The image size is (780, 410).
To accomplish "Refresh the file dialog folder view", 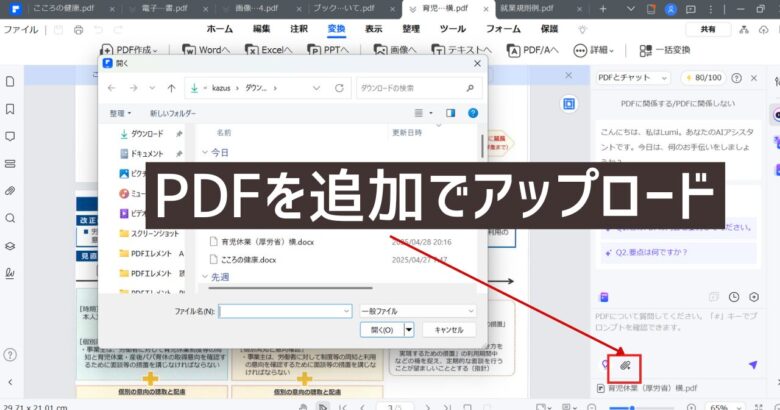I will tap(339, 88).
